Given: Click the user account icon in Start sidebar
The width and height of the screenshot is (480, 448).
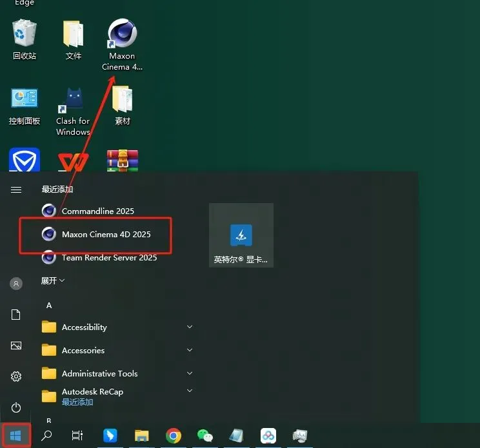Looking at the screenshot, I should tap(16, 284).
